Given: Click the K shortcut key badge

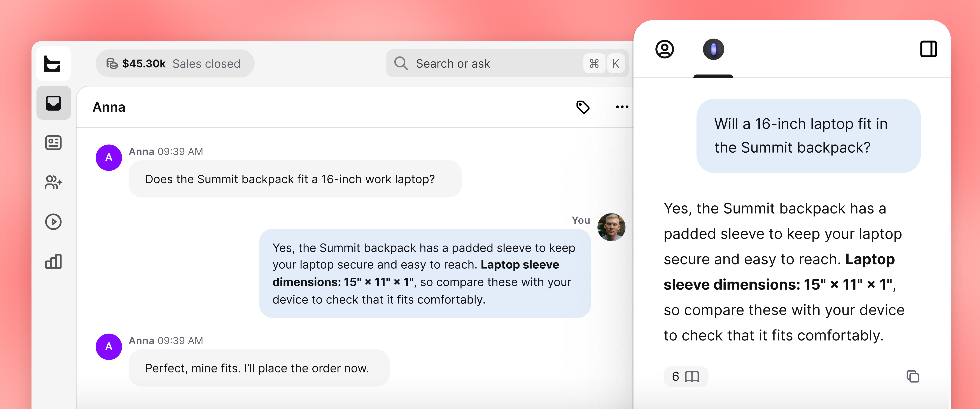Looking at the screenshot, I should (x=616, y=63).
